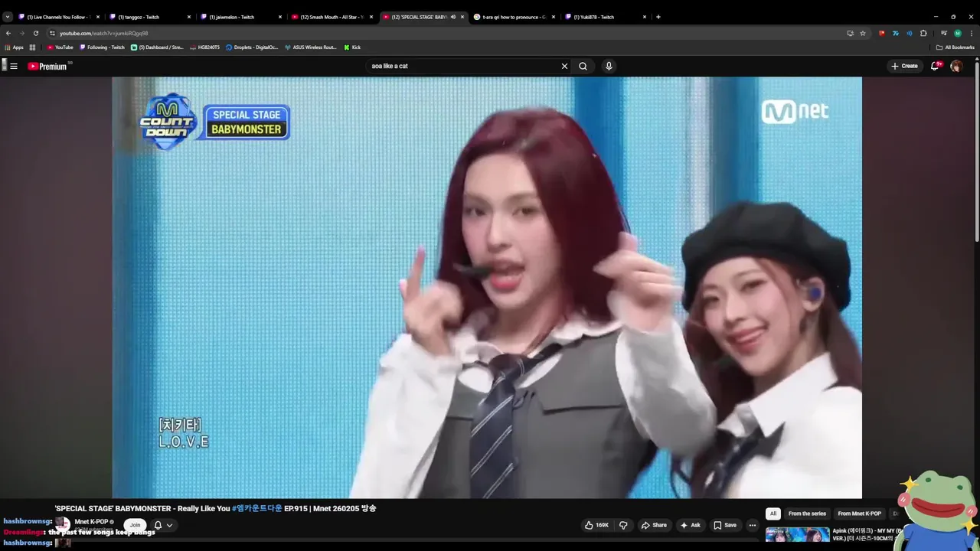The height and width of the screenshot is (551, 980).
Task: Open Chrome profile 'M' avatar
Action: point(958,33)
